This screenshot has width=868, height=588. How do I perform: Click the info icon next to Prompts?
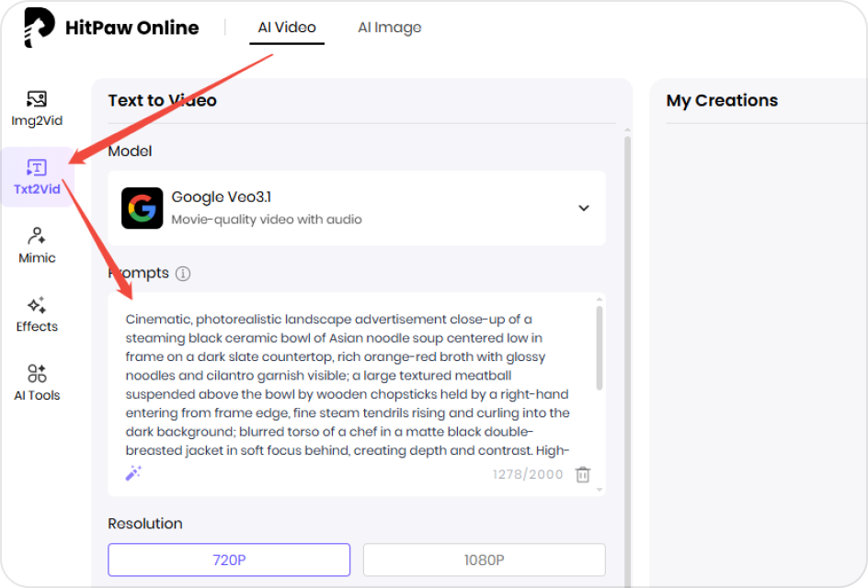pos(181,273)
